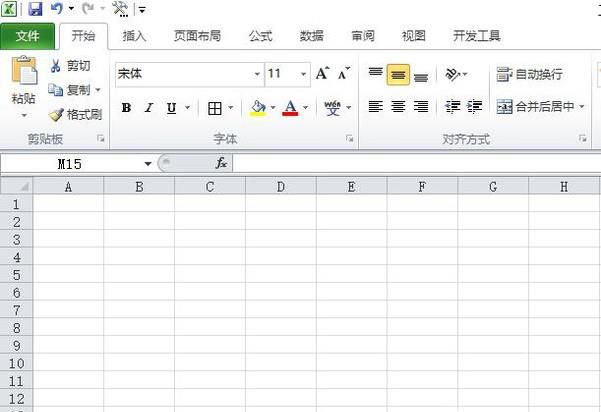Click the Decrease Indent icon
This screenshot has height=412, width=601.
452,107
